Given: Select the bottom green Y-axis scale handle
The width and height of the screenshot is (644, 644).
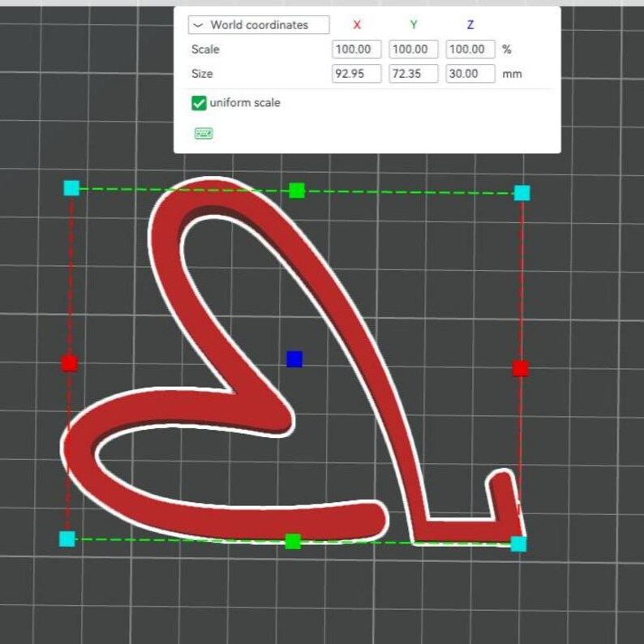Looking at the screenshot, I should tap(293, 541).
